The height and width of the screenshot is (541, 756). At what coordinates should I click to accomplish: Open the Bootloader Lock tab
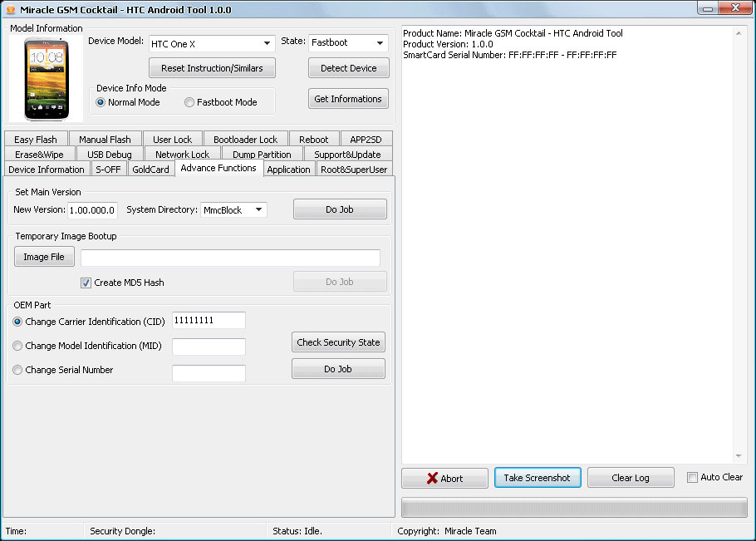tap(245, 140)
